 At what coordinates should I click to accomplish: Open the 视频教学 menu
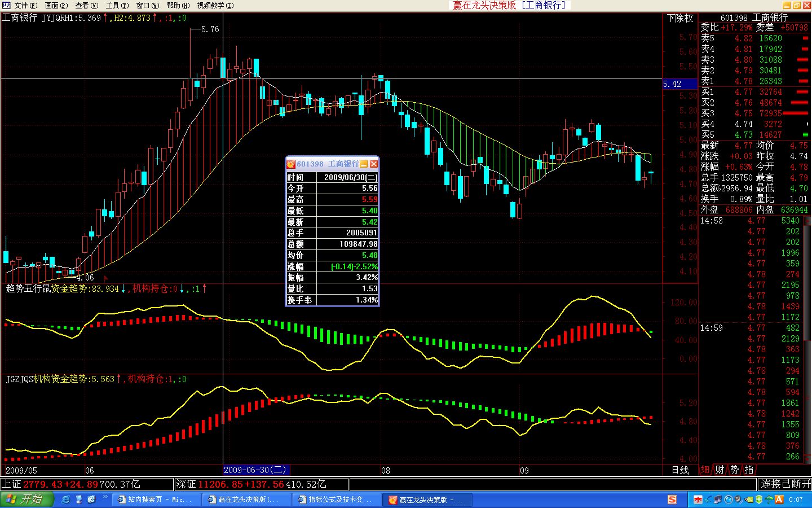pyautogui.click(x=215, y=6)
